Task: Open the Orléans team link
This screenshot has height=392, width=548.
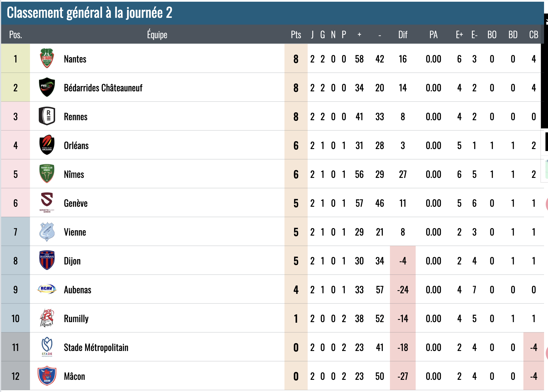Action: pos(76,146)
